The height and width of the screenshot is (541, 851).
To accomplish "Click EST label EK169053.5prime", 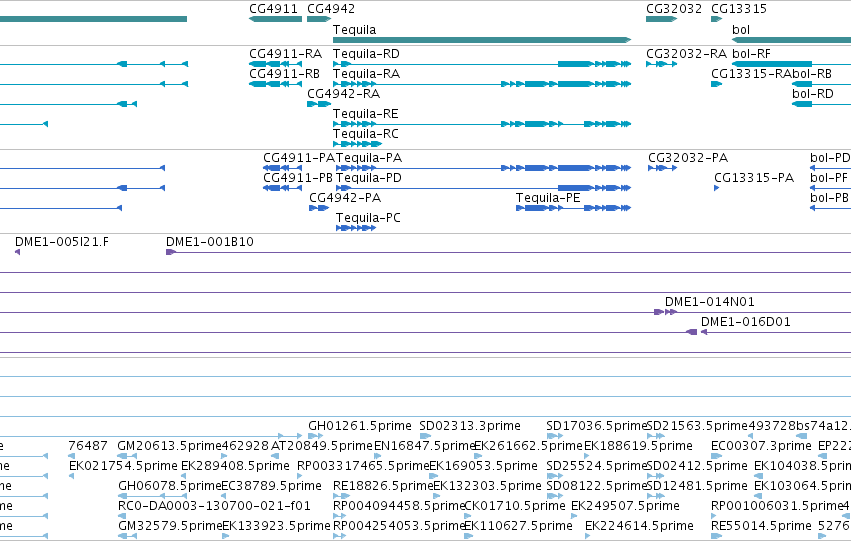I will click(x=484, y=466).
